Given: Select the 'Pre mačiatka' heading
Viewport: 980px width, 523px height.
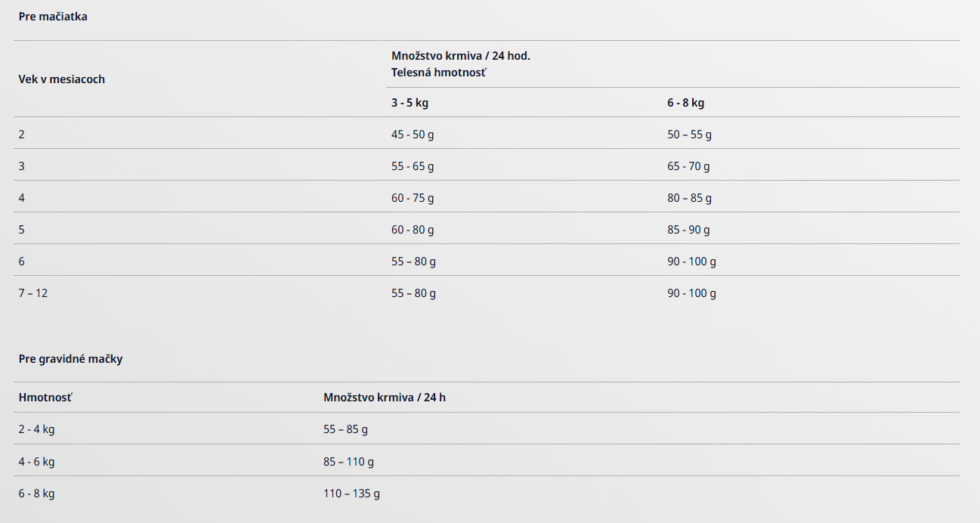Looking at the screenshot, I should click(53, 17).
